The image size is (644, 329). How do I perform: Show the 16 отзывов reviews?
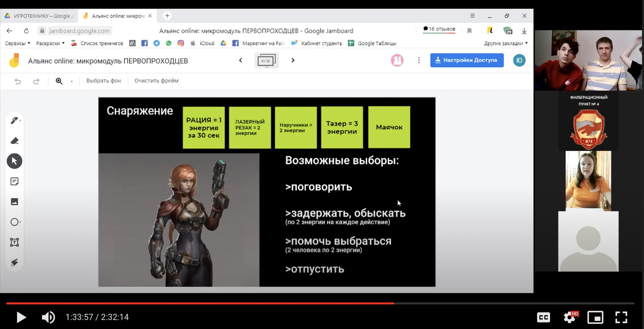click(439, 29)
